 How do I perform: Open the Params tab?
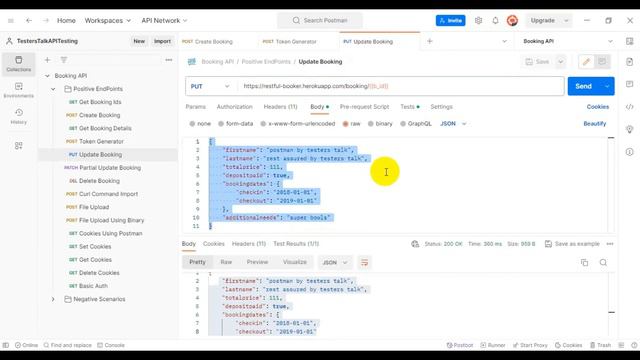coord(196,107)
